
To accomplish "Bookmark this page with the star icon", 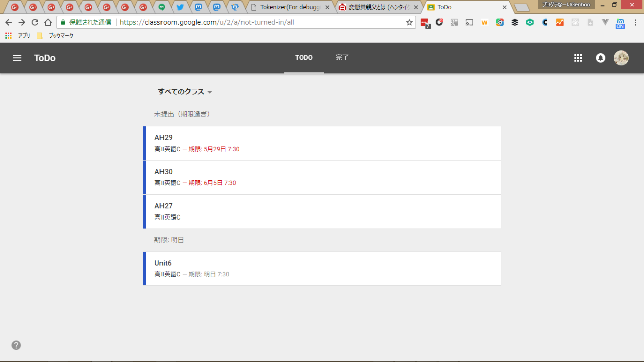I will [x=409, y=22].
